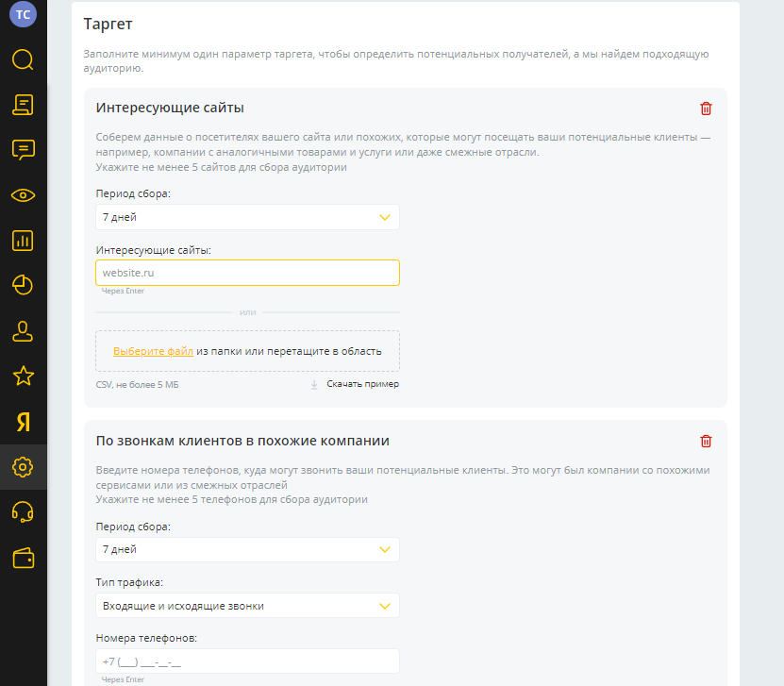Open the settings gear icon in sidebar

pyautogui.click(x=23, y=467)
